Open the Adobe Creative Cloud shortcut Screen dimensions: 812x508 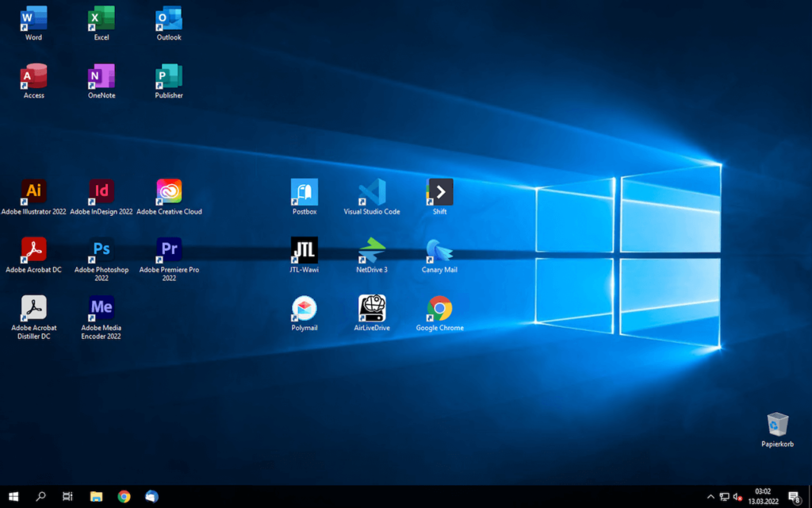pyautogui.click(x=170, y=197)
